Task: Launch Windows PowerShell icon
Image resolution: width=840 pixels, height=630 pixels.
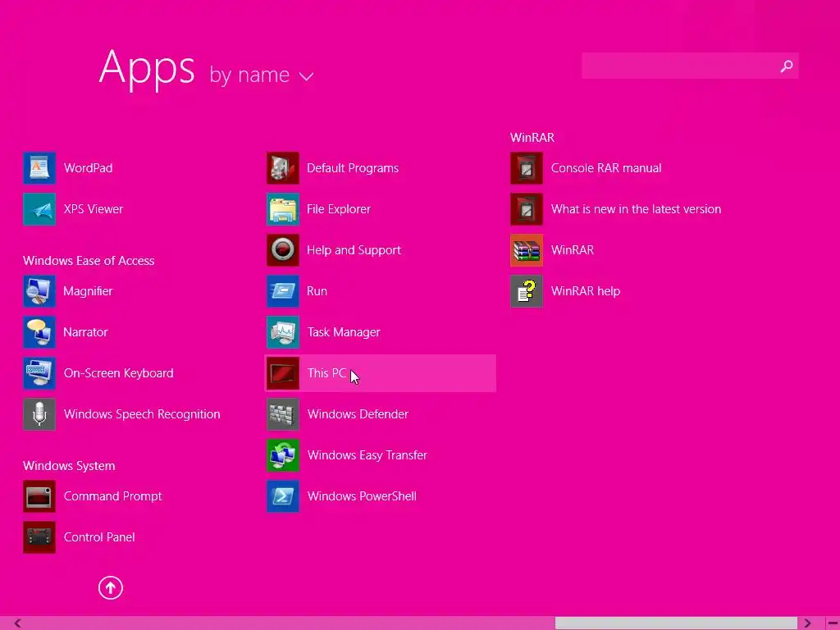Action: (x=283, y=496)
